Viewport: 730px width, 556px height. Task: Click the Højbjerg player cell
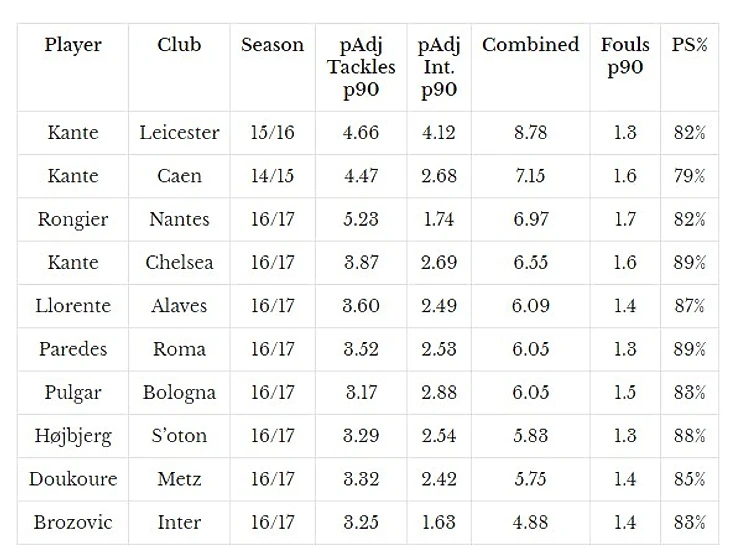[73, 436]
